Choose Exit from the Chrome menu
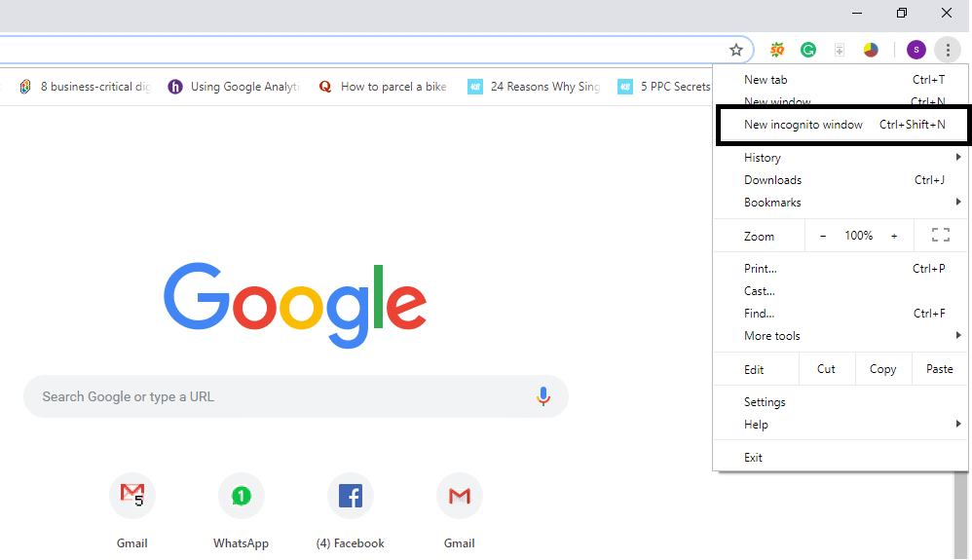Viewport: 972px width, 560px height. click(841, 457)
